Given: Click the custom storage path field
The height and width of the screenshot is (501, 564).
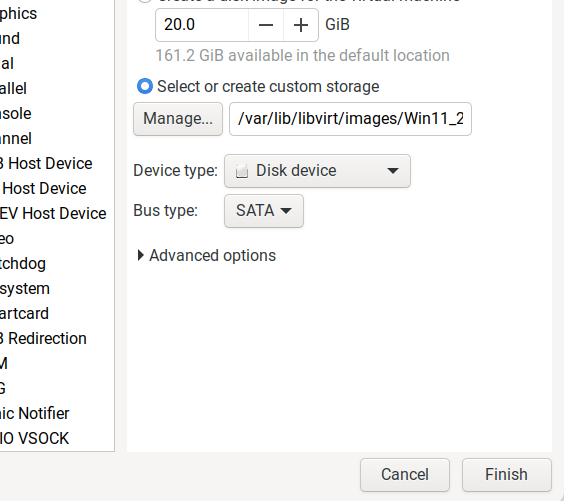Looking at the screenshot, I should click(350, 119).
